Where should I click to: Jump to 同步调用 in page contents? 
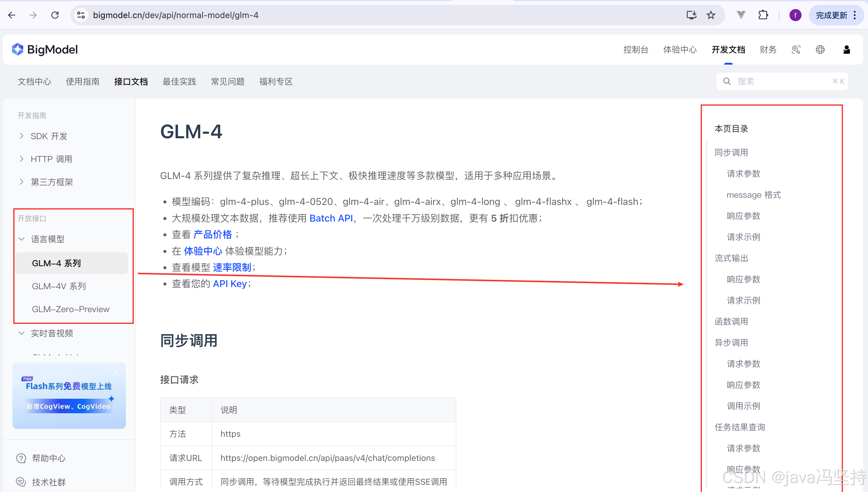[x=731, y=152]
